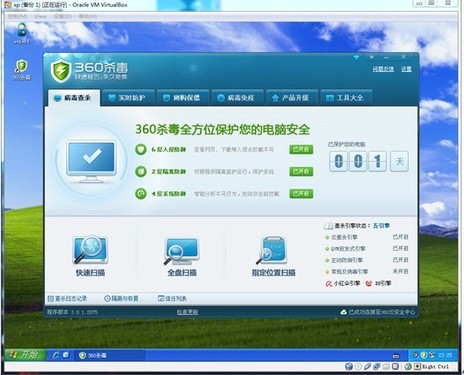464x375 pixels.
Task: Click the show desktop quick launch icon
Action: tap(66, 355)
